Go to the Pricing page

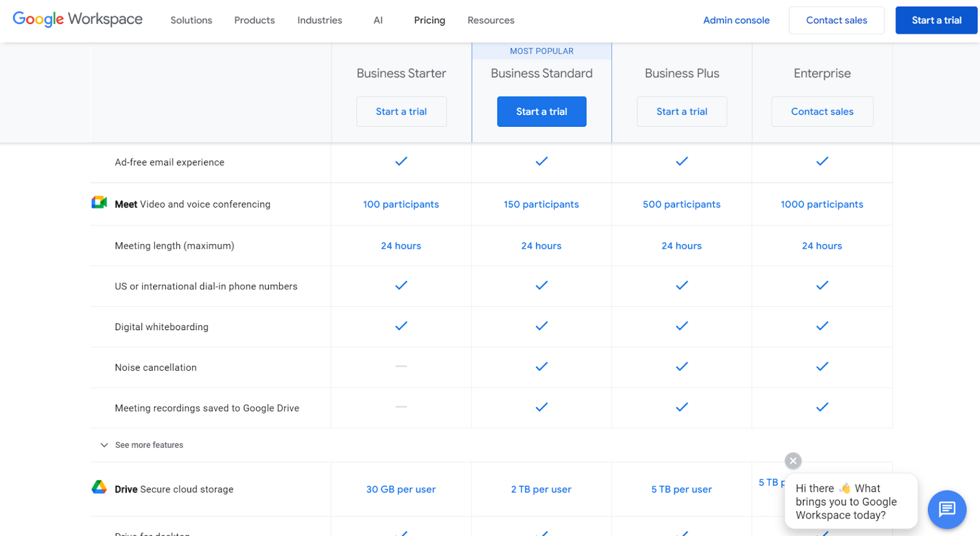pyautogui.click(x=429, y=20)
